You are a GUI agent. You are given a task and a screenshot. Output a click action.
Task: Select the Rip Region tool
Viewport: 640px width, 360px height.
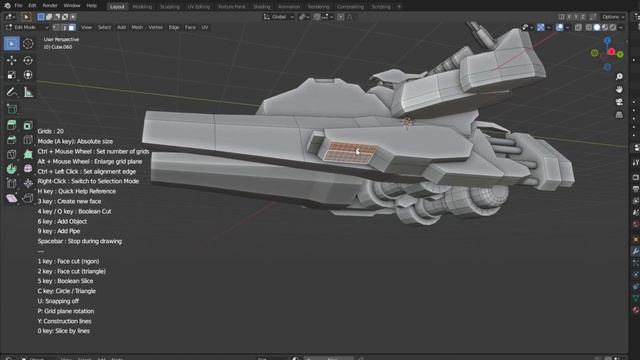[28, 198]
